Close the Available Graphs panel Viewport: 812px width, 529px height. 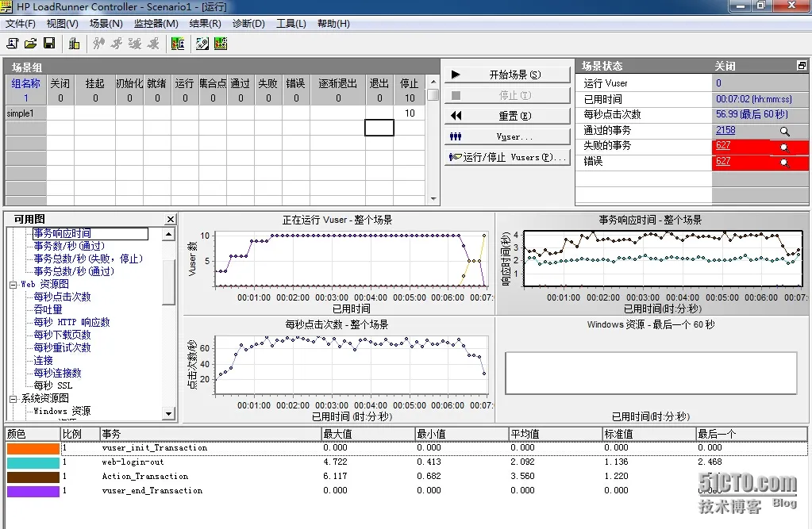coord(171,220)
